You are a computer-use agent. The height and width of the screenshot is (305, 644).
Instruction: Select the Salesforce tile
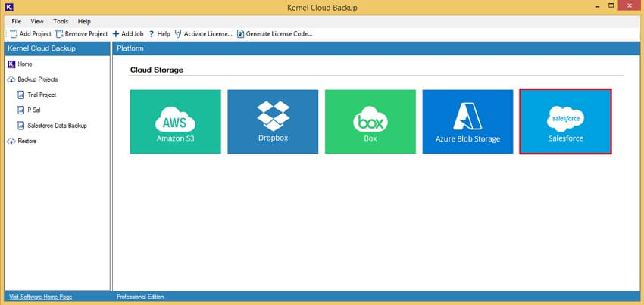565,122
